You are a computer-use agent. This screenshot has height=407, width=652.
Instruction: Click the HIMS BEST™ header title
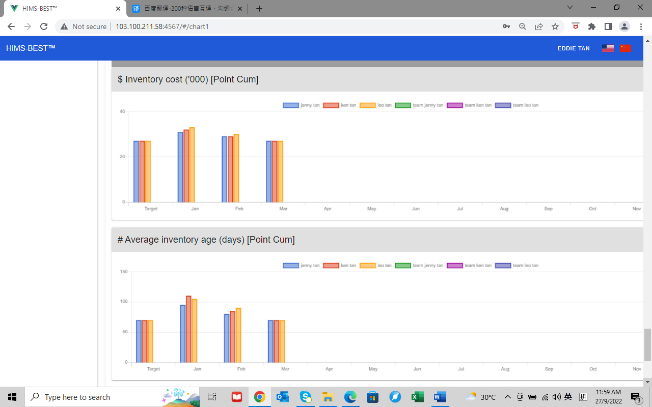(x=32, y=48)
